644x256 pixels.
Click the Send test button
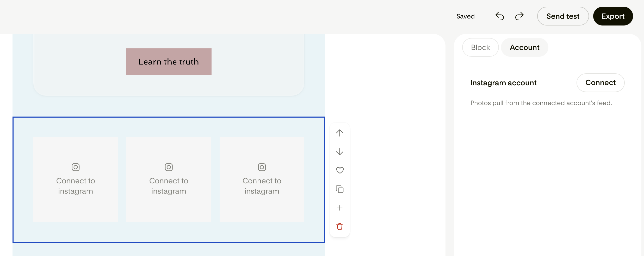coord(563,16)
